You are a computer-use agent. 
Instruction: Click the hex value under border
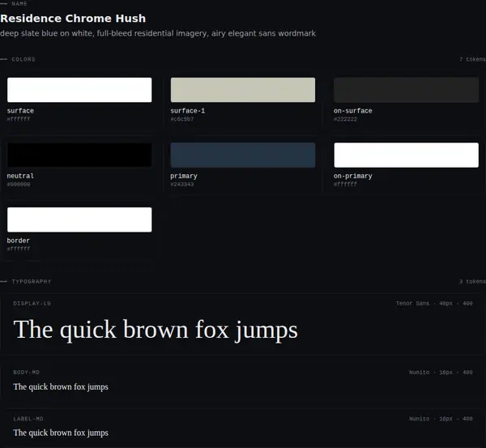tap(19, 249)
